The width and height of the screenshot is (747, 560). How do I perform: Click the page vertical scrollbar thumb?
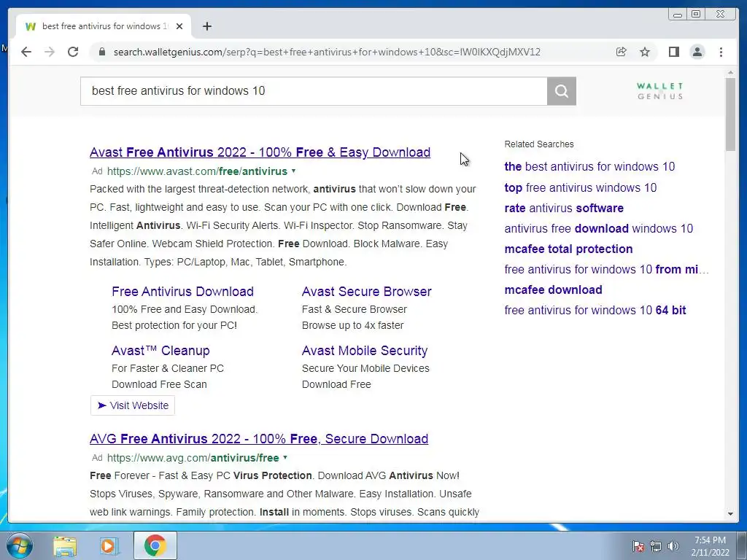click(730, 114)
